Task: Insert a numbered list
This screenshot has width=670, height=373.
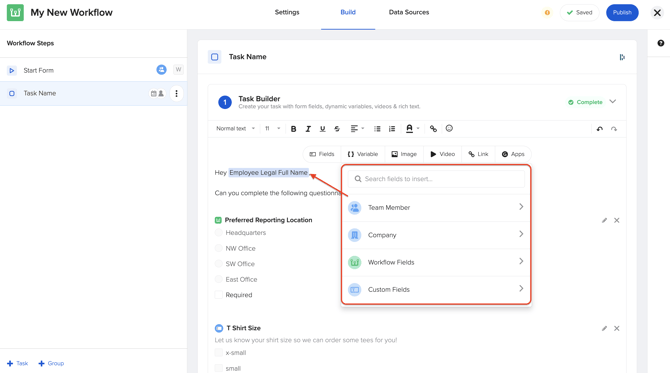Action: (x=392, y=129)
